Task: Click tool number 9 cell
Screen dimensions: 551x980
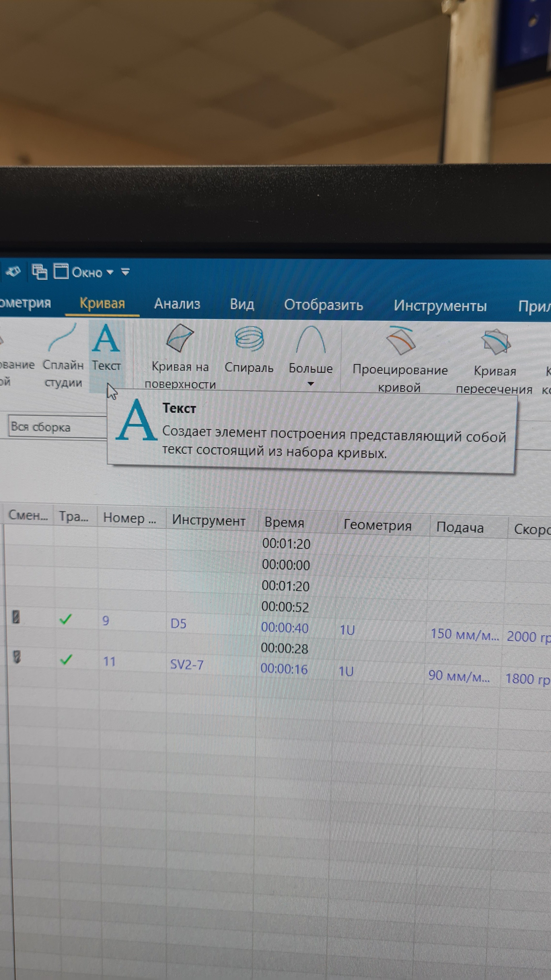Action: (x=106, y=621)
